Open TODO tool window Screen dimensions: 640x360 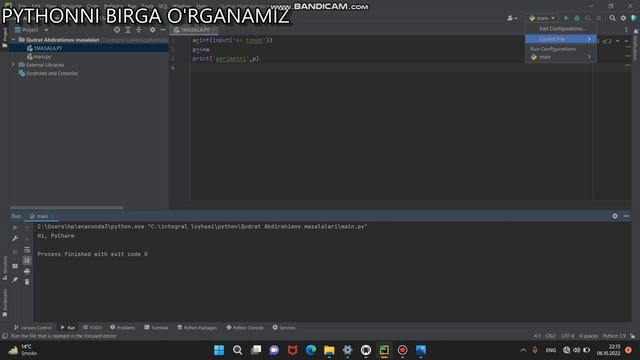(x=92, y=327)
